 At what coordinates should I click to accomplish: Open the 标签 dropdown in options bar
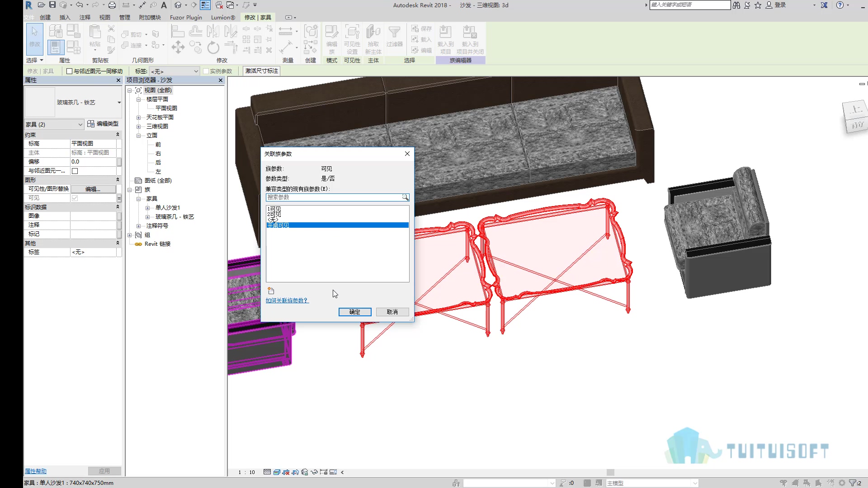pos(175,71)
